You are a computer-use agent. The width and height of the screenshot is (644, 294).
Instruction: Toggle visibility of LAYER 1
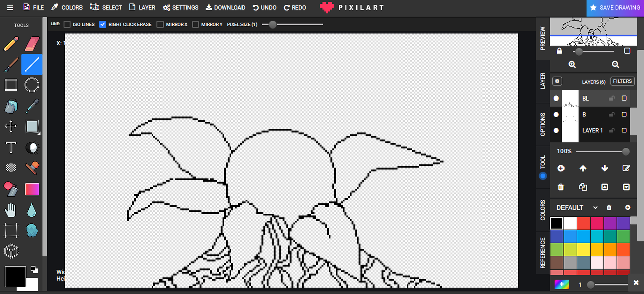(x=556, y=131)
